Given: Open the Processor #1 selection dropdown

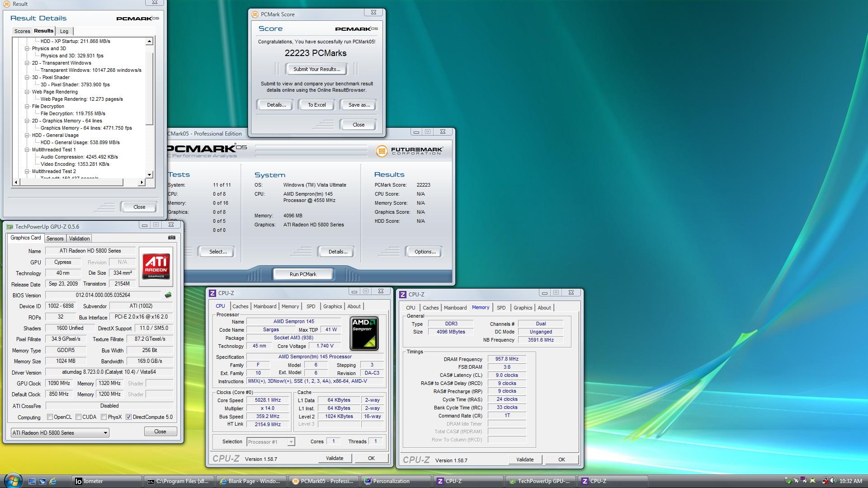Looking at the screenshot, I should pyautogui.click(x=270, y=442).
